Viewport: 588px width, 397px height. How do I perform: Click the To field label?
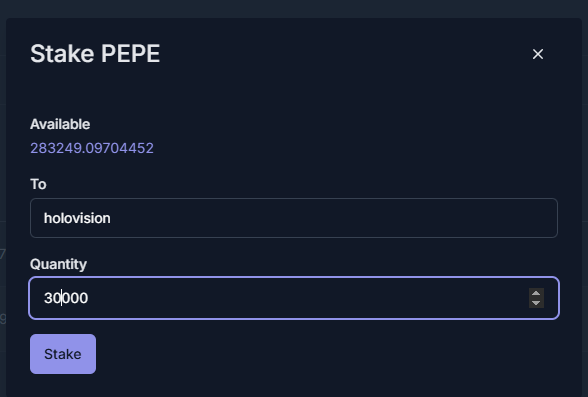[x=38, y=184]
